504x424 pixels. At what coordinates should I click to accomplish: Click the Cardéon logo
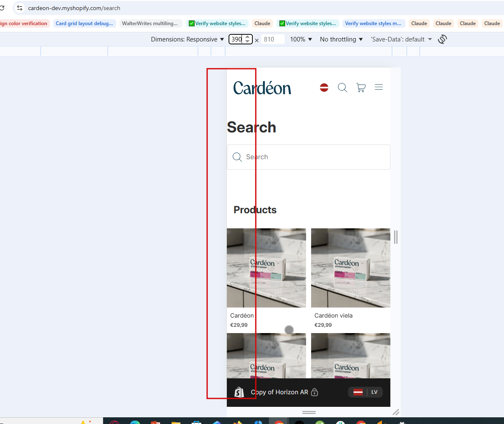(262, 88)
